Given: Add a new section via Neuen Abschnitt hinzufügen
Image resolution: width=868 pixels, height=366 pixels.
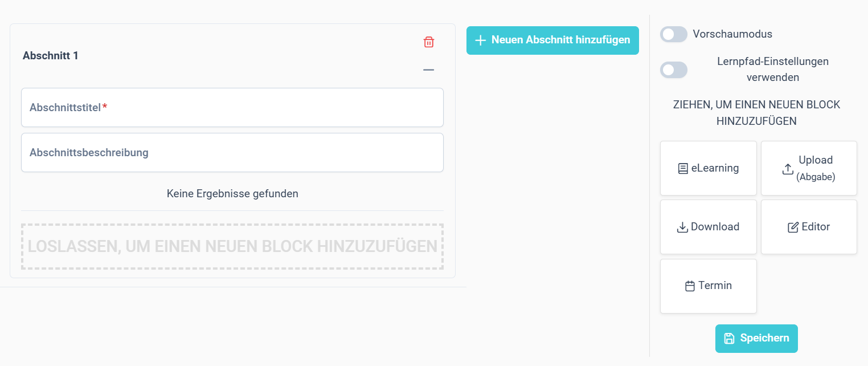Looking at the screenshot, I should [552, 40].
